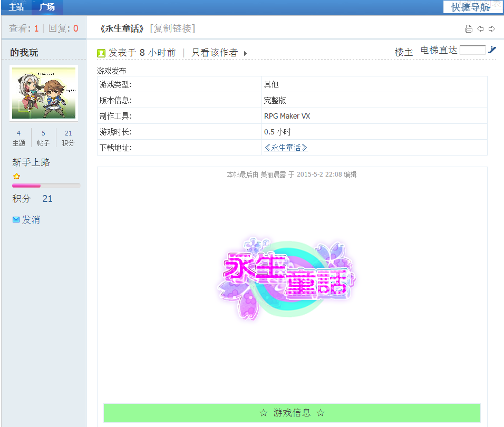
Task: Click the elevator jump arrow icon
Action: [492, 50]
